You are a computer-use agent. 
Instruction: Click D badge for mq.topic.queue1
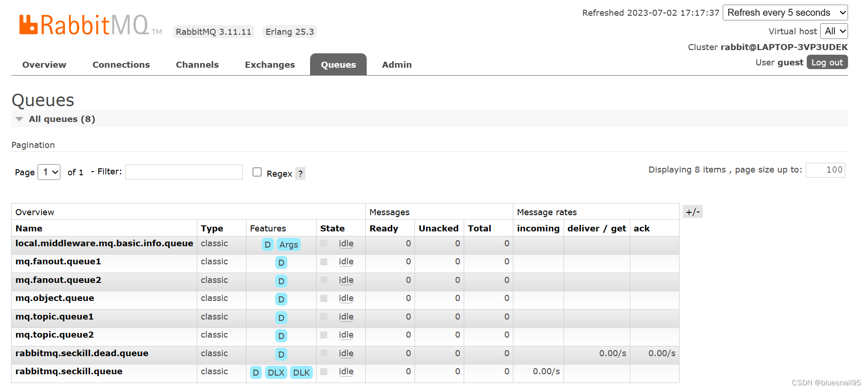click(x=281, y=318)
